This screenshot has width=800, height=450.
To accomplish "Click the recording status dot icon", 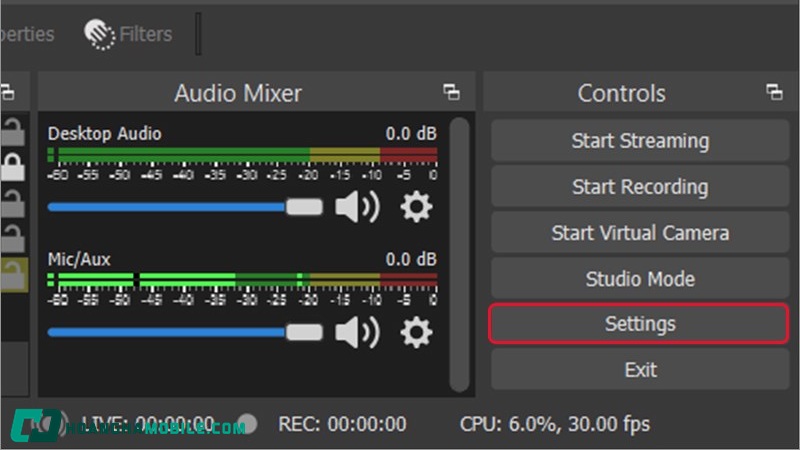I will [247, 424].
